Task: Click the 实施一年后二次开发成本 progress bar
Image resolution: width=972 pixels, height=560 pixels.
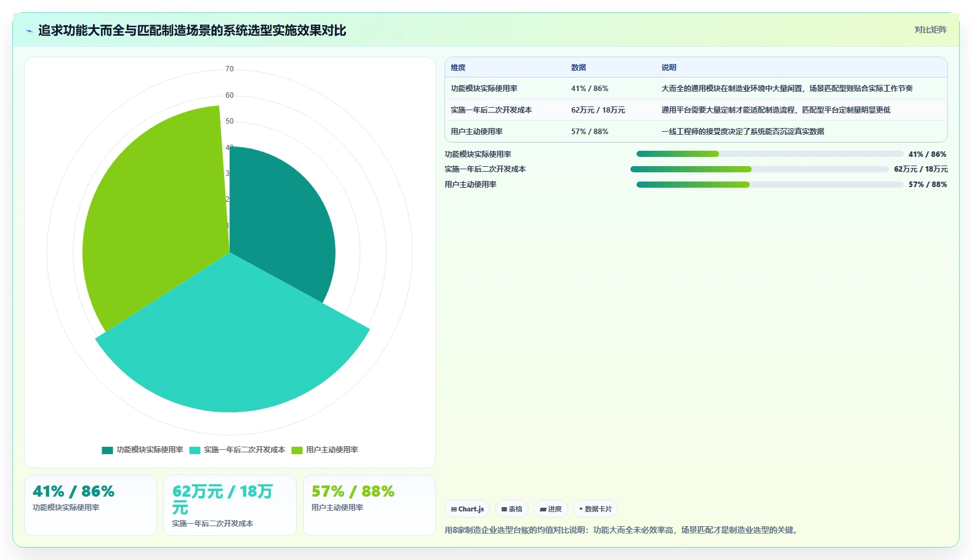Action: point(759,169)
